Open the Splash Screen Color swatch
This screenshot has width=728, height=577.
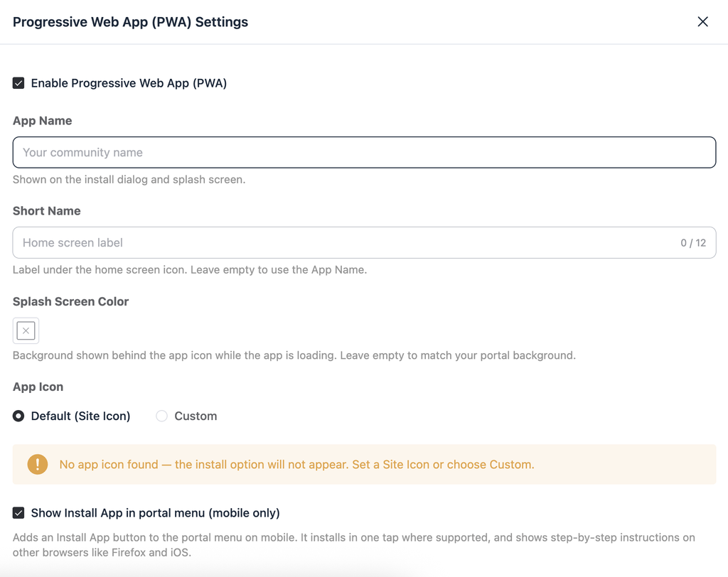26,330
